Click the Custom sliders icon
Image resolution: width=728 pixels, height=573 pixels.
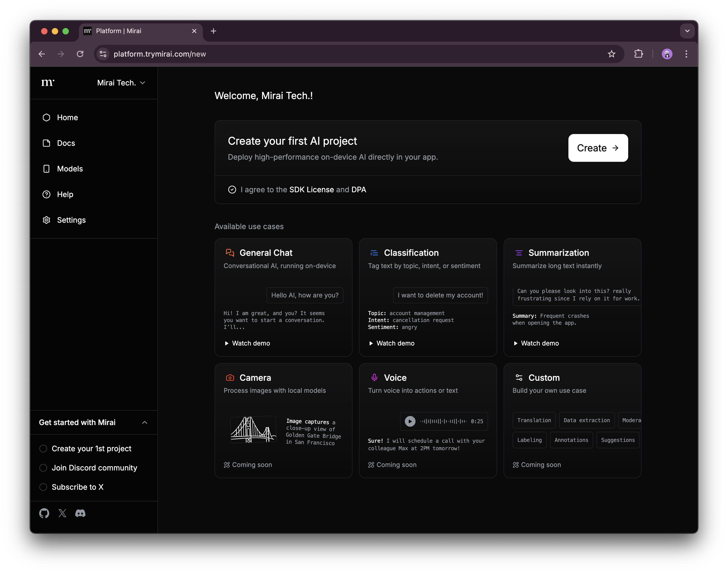[x=519, y=378]
